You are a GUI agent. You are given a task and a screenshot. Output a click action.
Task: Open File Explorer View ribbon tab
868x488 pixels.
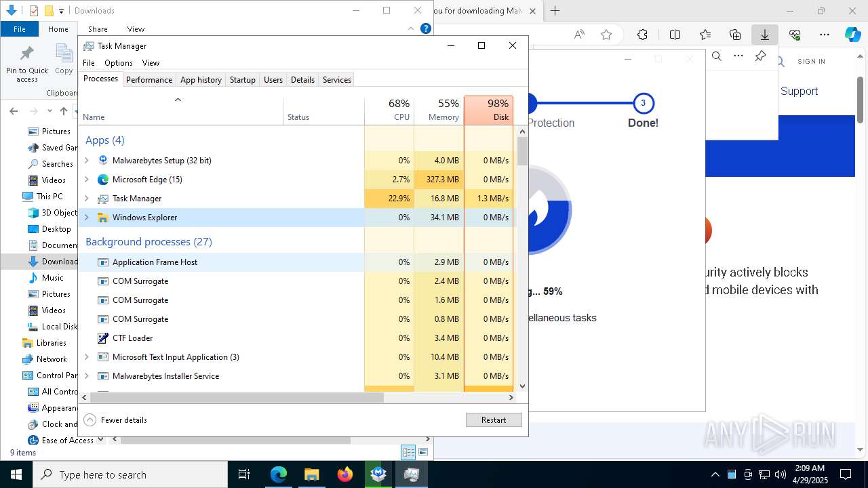pos(136,29)
